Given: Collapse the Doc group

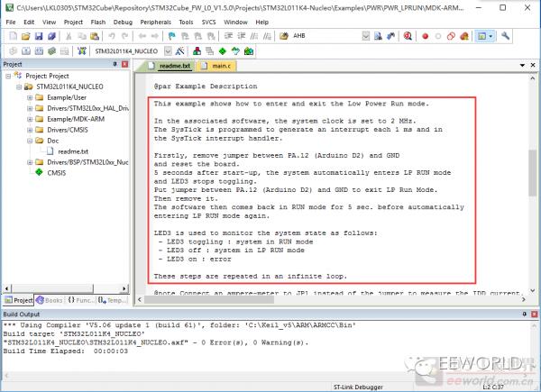Looking at the screenshot, I should [30, 141].
